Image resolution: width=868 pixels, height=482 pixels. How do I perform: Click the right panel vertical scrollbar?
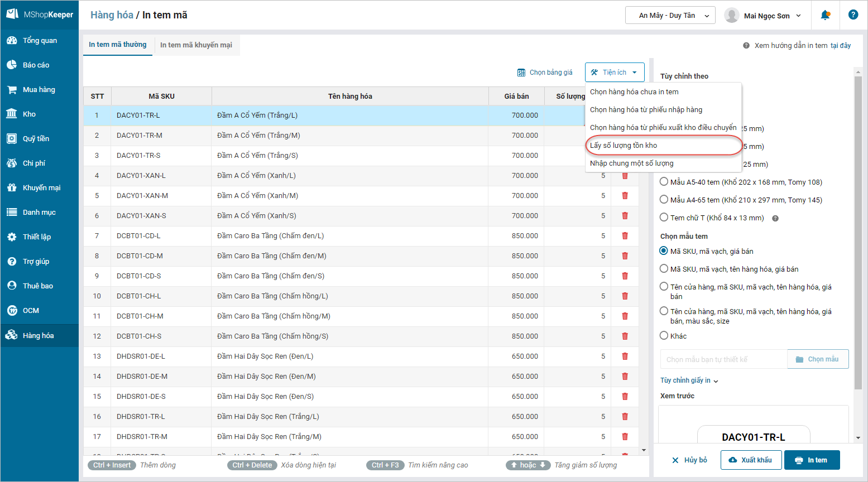click(x=858, y=223)
